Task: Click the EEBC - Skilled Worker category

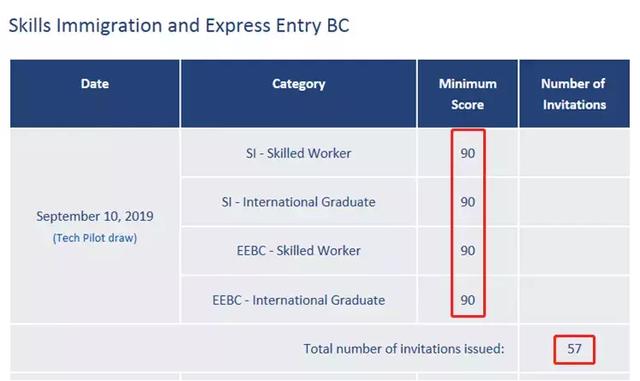Action: [298, 250]
